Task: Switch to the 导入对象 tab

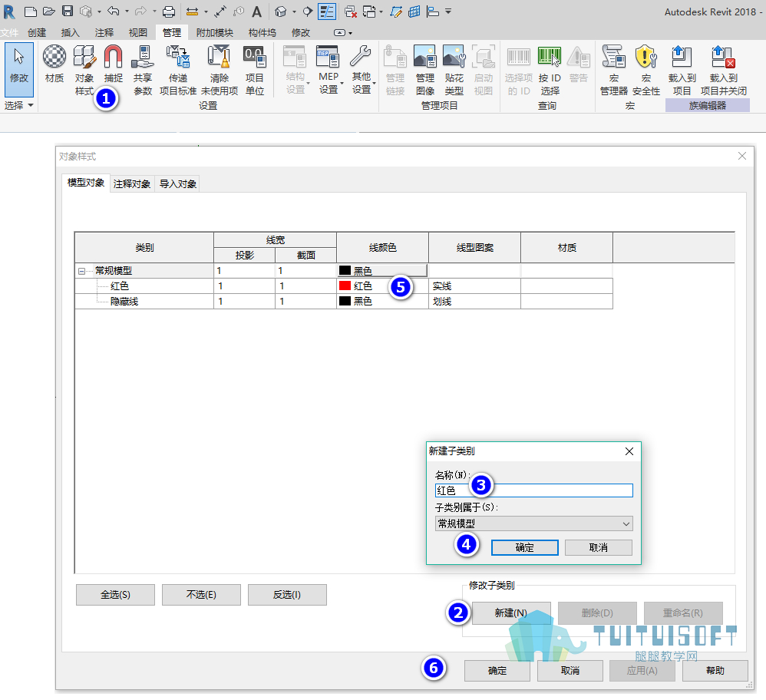Action: click(x=178, y=183)
